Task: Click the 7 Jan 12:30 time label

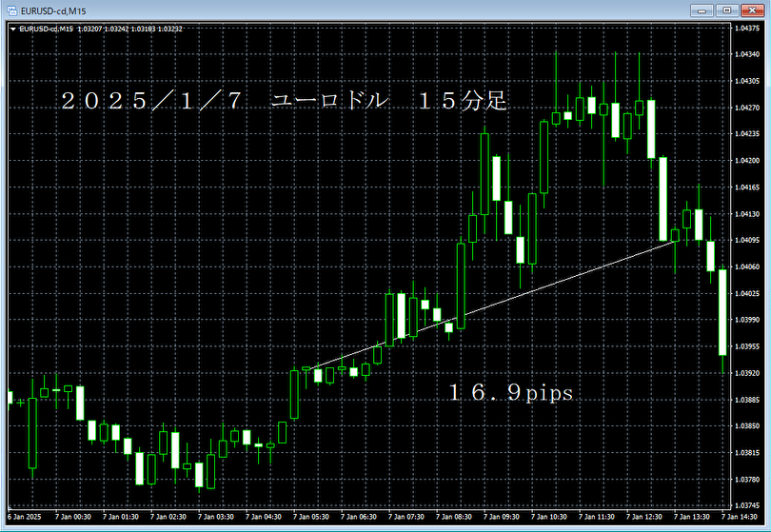Action: (644, 517)
